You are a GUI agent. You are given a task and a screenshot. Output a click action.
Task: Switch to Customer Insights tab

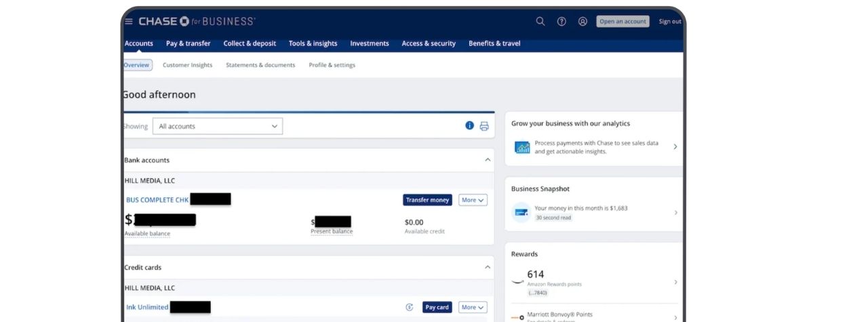pos(188,65)
